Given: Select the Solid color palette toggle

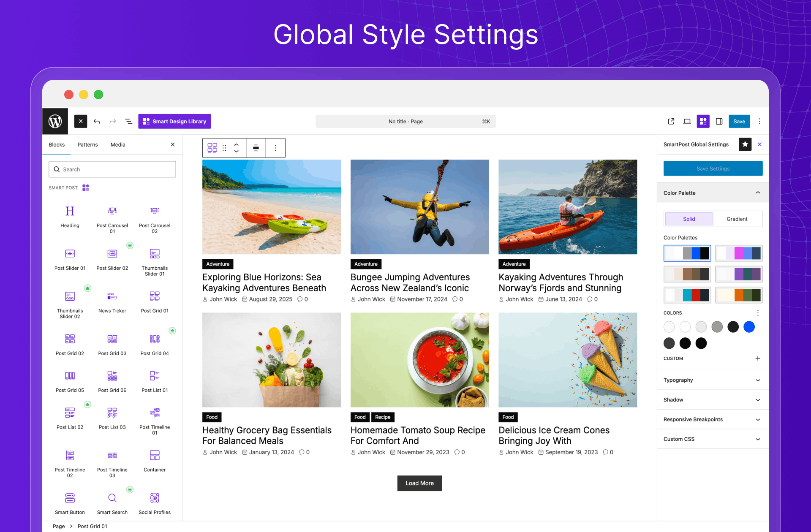Looking at the screenshot, I should pyautogui.click(x=689, y=219).
